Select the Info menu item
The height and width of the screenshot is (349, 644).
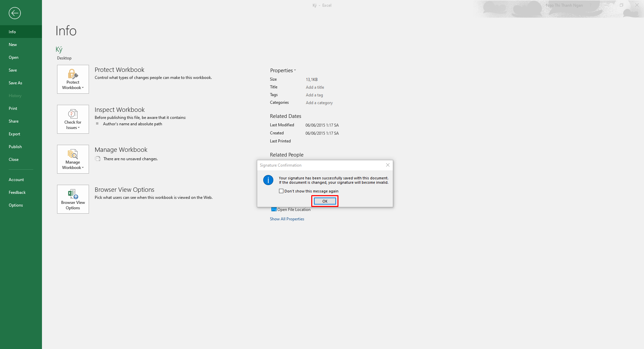[x=21, y=32]
